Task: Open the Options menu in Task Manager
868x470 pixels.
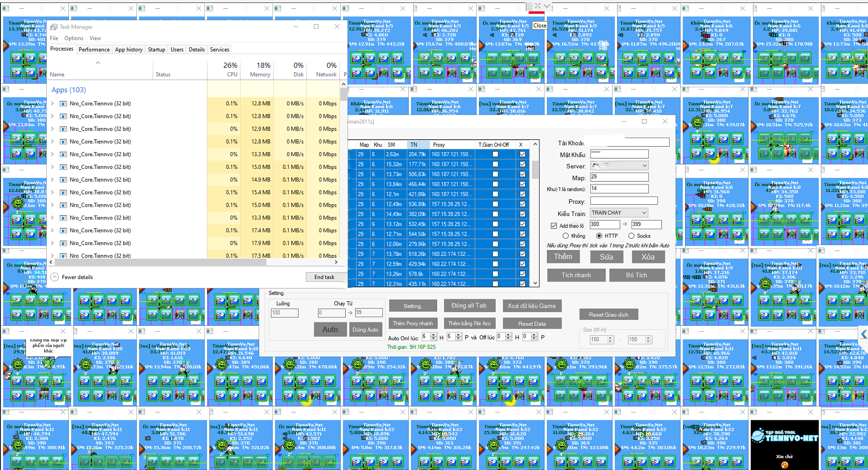Action: click(74, 38)
